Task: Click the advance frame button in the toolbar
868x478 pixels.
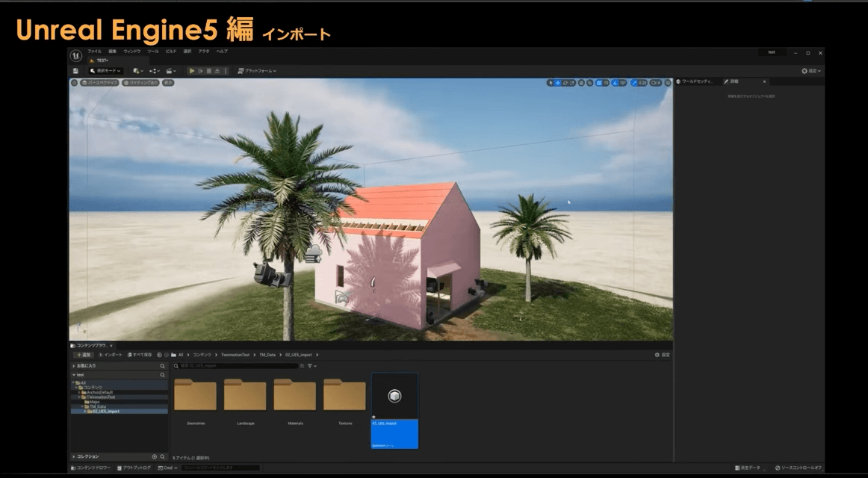Action: pos(200,71)
